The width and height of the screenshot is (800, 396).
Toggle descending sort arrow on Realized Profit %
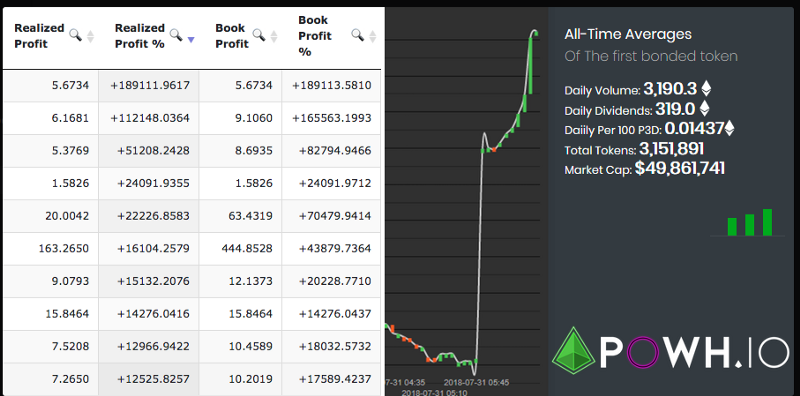coord(191,40)
